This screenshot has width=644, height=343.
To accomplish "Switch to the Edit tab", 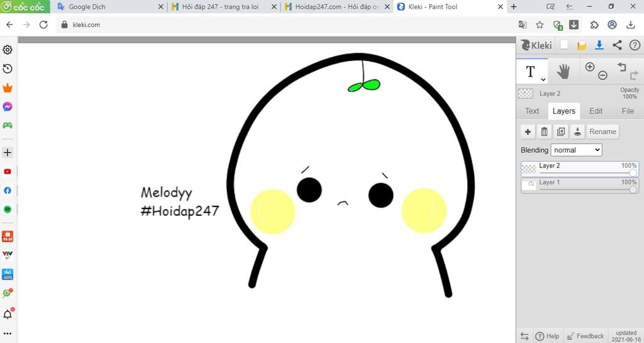I will [x=596, y=111].
